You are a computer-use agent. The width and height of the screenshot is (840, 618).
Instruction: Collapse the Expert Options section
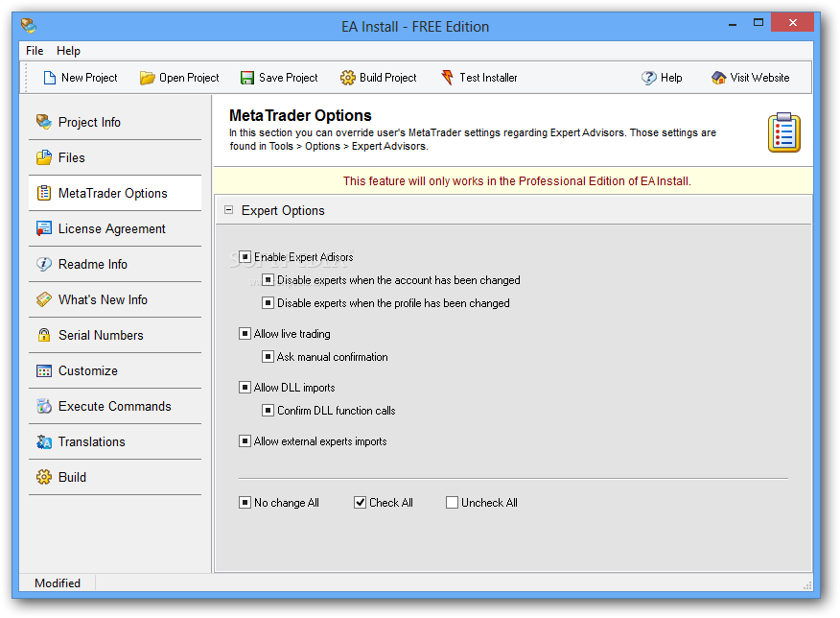pyautogui.click(x=229, y=210)
